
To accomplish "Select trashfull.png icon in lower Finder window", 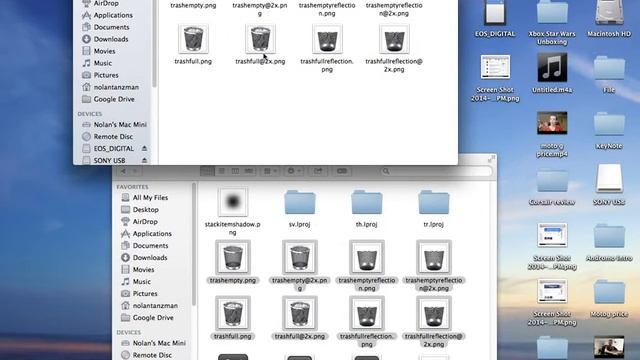I will point(232,313).
